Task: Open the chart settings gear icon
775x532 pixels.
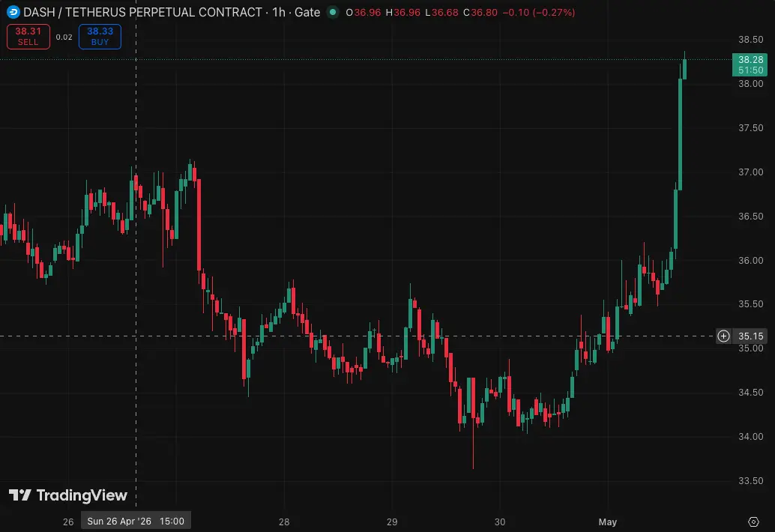Action: click(x=753, y=522)
